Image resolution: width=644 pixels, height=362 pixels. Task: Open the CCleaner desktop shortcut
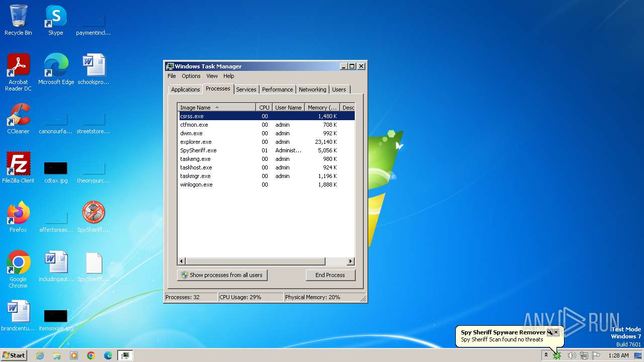coord(18,119)
